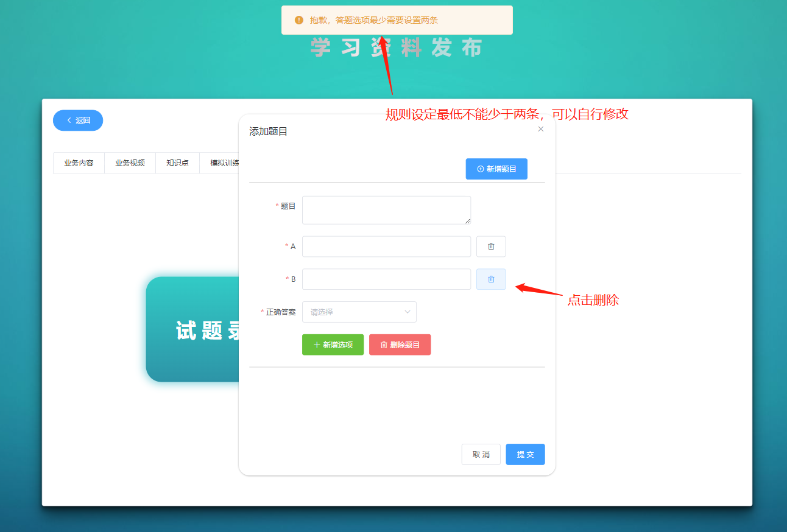Close the 添加题目 dialog with X
Viewport: 787px width, 532px height.
[x=541, y=129]
